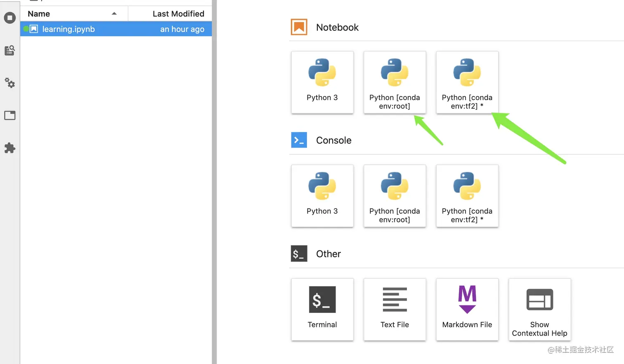This screenshot has height=364, width=624.
Task: Click the Console section header icon
Action: [x=299, y=140]
